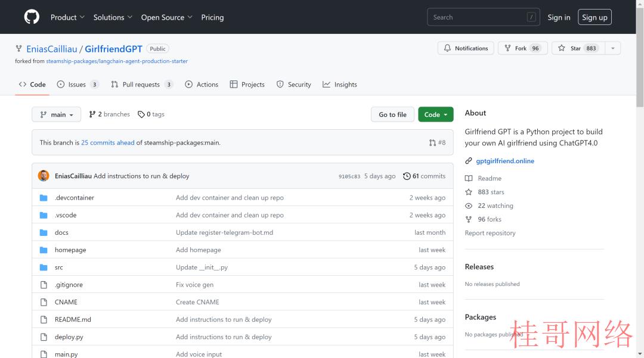Switch to the Code tab

coord(32,85)
